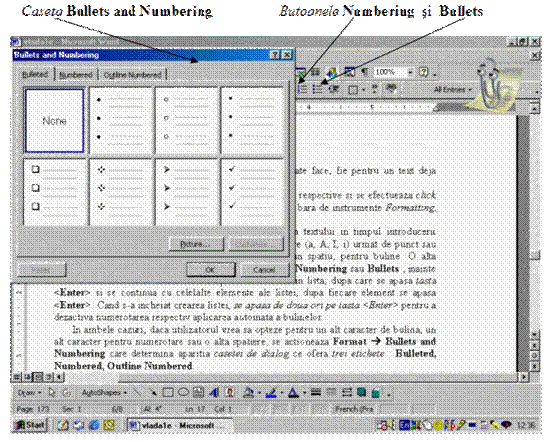Open the Zoom 100% dropdown
Viewport: 548px width, 442px height.
tap(410, 72)
